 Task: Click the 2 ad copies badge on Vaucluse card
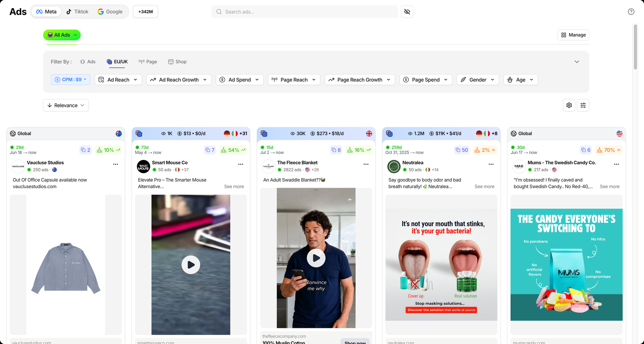tap(85, 150)
